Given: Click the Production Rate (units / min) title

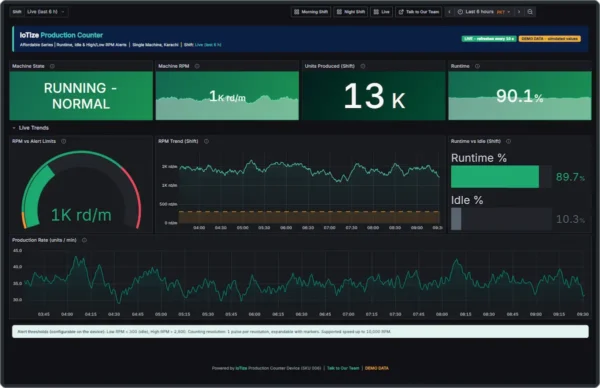Looking at the screenshot, I should pyautogui.click(x=44, y=240).
